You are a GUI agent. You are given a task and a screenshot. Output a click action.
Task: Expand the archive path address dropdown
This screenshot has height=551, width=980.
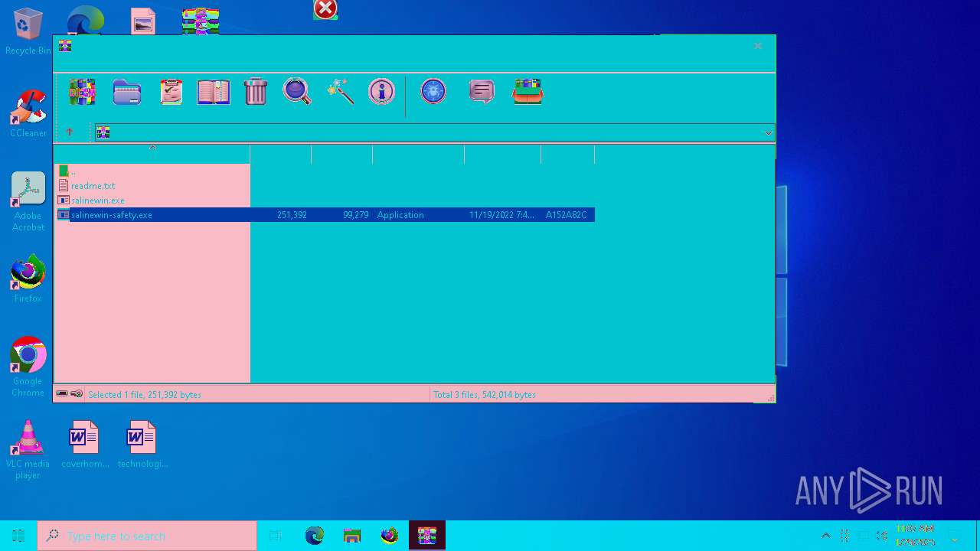(768, 133)
